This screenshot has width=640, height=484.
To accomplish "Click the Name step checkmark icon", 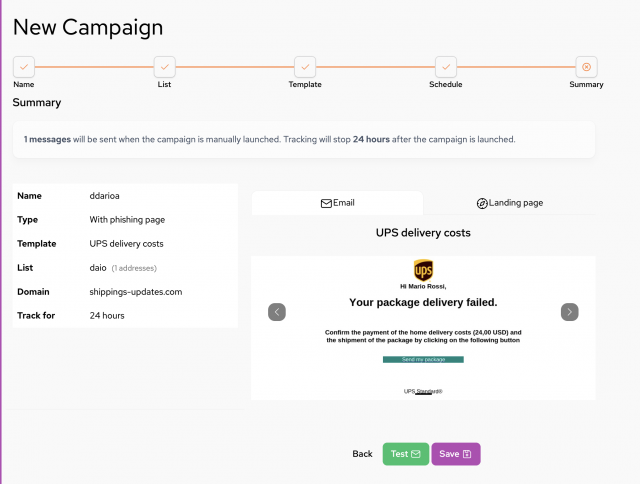I will coord(24,67).
